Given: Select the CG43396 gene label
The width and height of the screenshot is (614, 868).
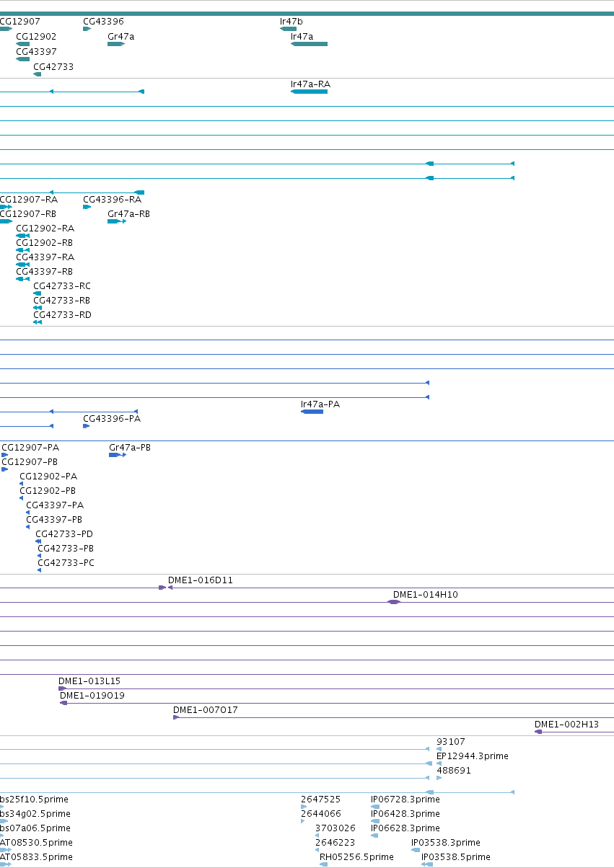Looking at the screenshot, I should (x=103, y=22).
